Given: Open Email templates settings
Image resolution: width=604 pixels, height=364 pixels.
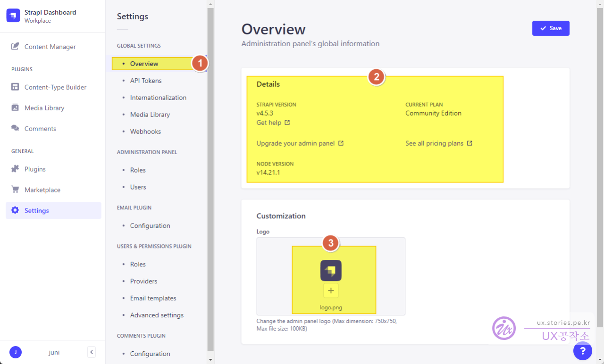Looking at the screenshot, I should tap(153, 298).
